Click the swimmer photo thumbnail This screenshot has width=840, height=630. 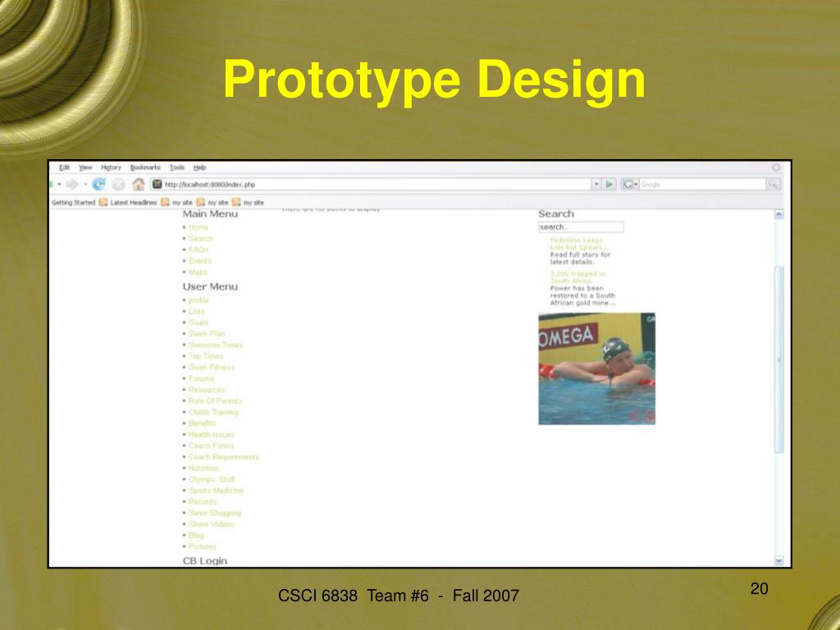tap(597, 369)
